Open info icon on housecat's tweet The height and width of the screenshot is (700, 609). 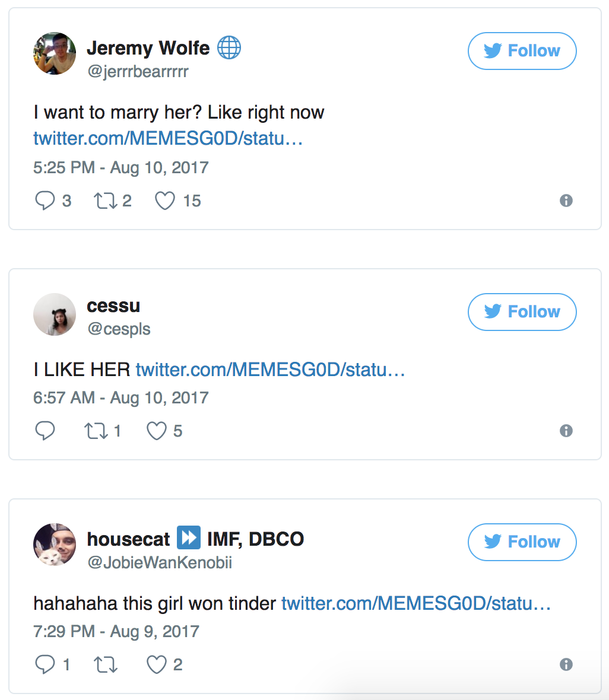pyautogui.click(x=566, y=665)
